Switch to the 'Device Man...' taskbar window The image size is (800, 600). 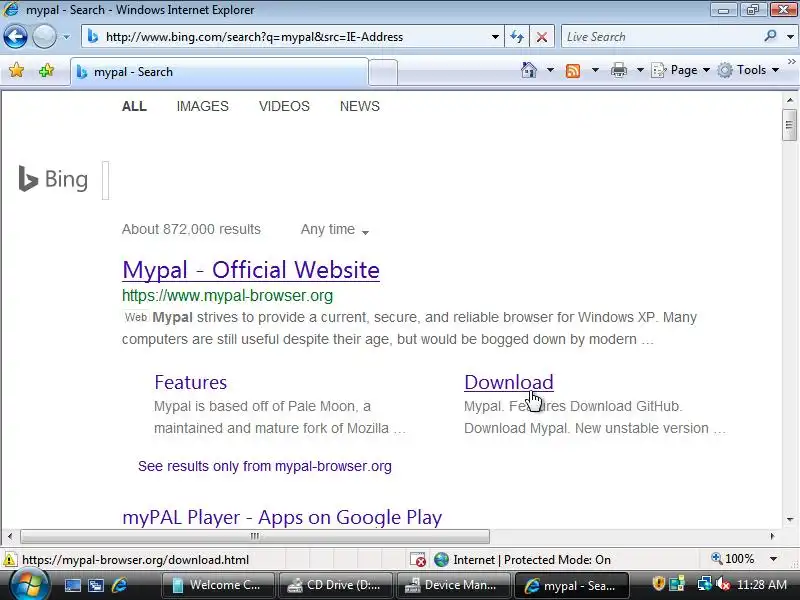point(454,585)
